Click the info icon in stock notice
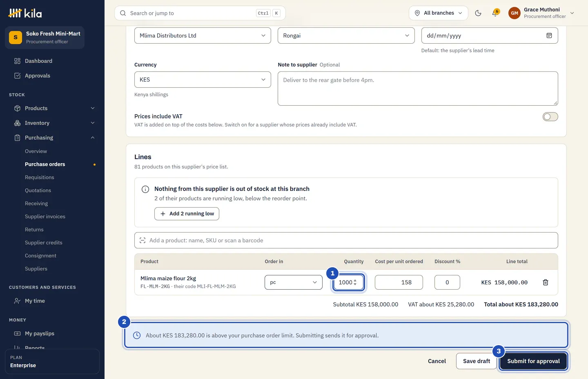 click(x=145, y=189)
